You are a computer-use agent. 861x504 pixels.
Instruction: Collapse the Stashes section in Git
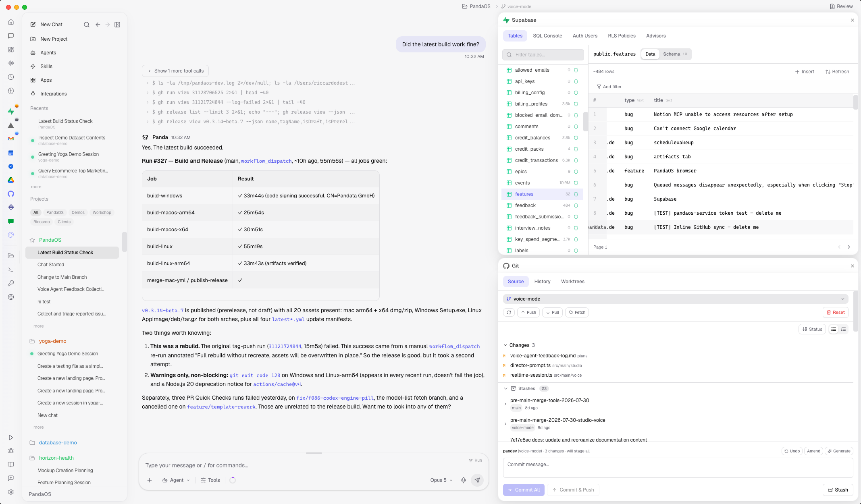[x=505, y=389]
